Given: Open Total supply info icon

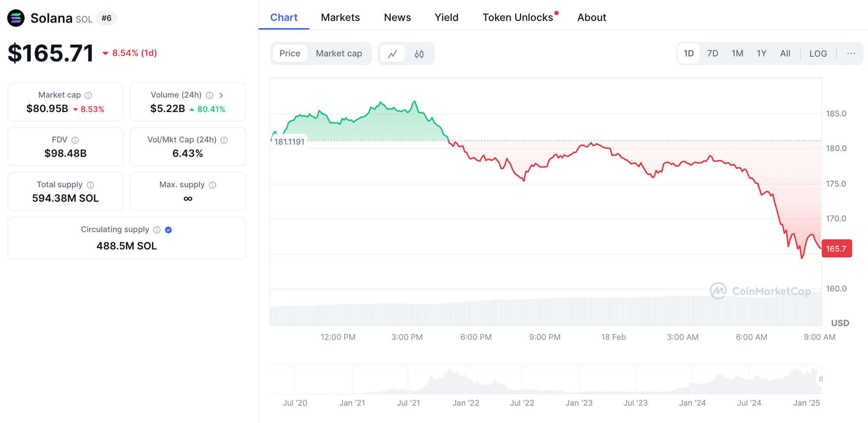Looking at the screenshot, I should [90, 185].
